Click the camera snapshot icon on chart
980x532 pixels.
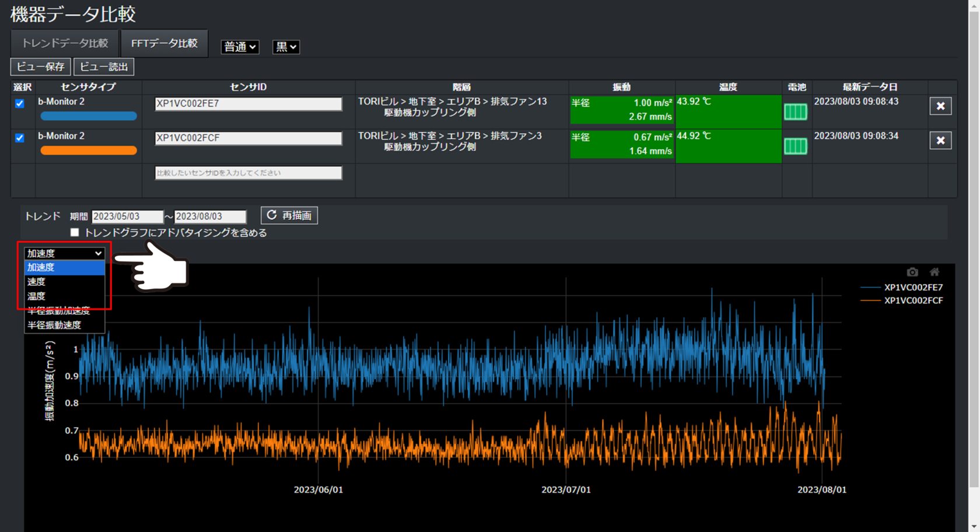(x=912, y=272)
